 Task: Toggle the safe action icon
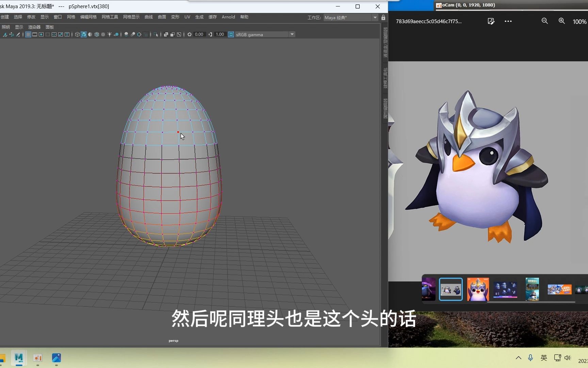point(61,34)
